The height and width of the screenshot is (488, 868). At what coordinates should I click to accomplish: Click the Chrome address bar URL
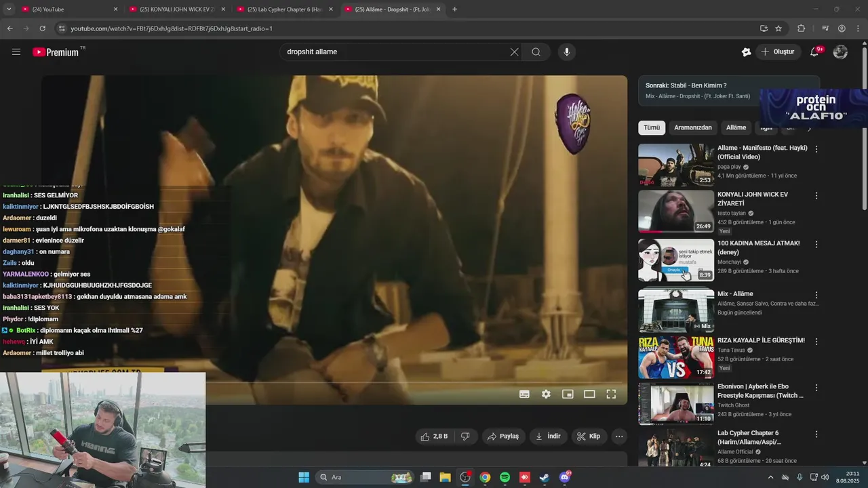(172, 28)
